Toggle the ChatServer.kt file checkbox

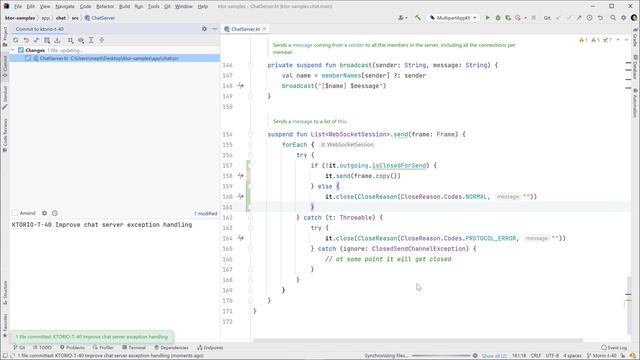(x=28, y=58)
